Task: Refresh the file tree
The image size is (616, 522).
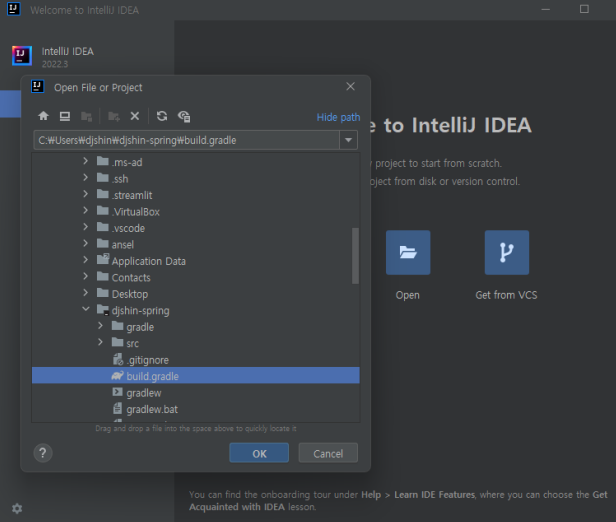Action: [162, 116]
